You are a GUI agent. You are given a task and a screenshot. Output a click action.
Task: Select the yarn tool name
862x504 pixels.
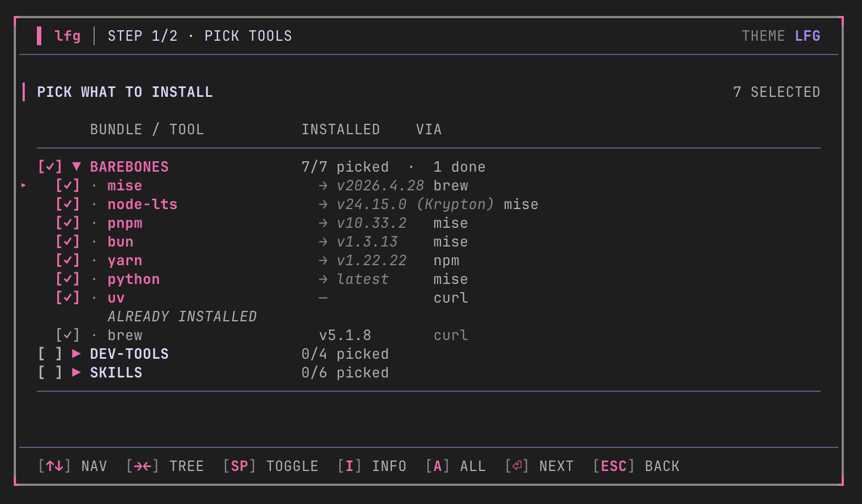(x=125, y=261)
